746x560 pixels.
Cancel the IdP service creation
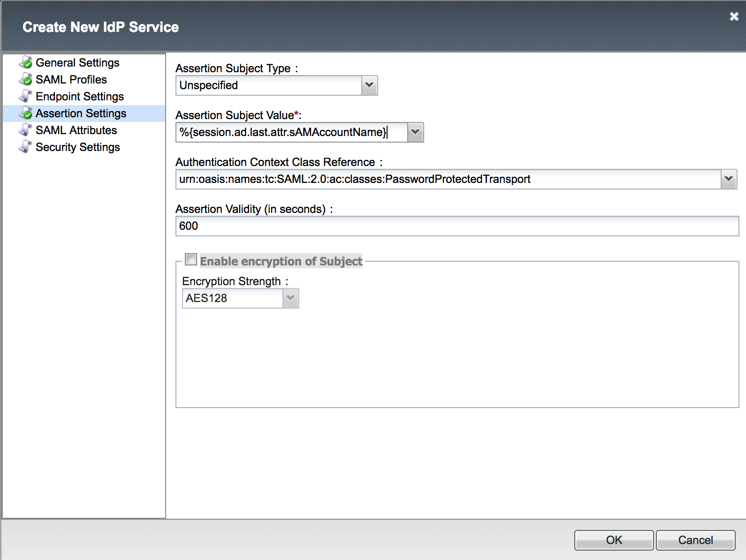[x=695, y=540]
